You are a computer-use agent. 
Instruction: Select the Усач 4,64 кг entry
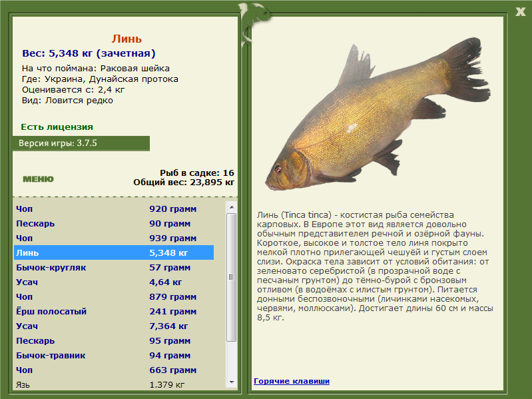click(x=114, y=282)
